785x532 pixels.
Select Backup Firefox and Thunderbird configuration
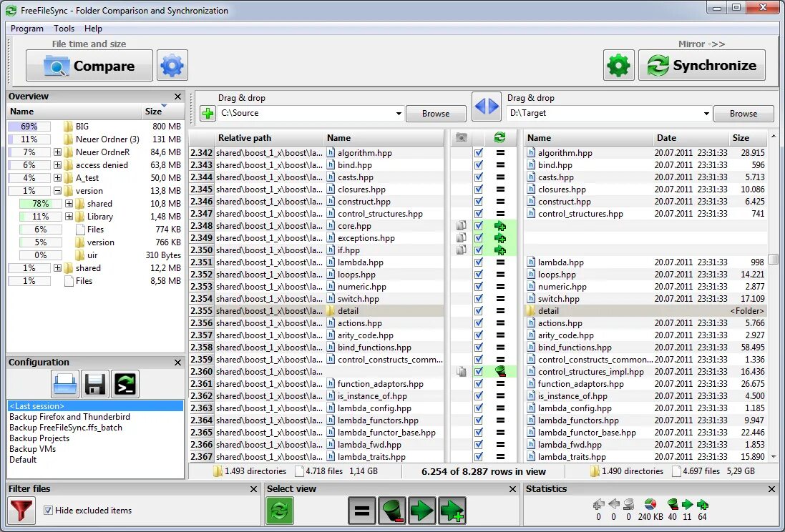(69, 417)
